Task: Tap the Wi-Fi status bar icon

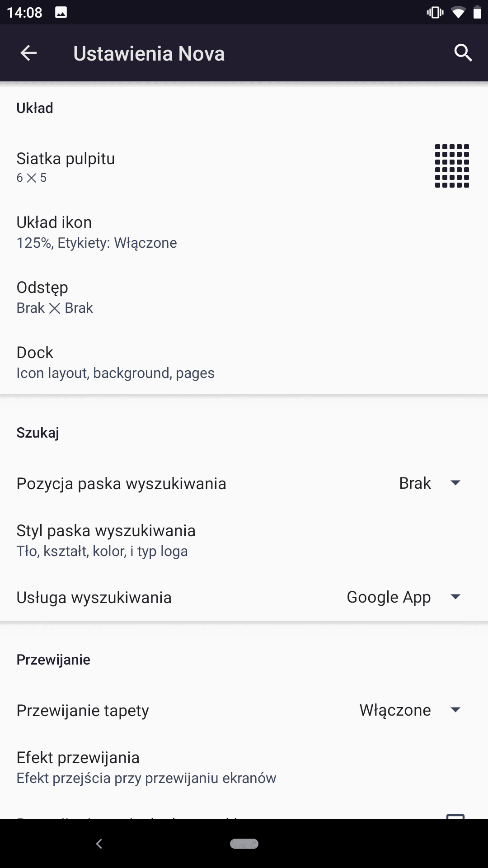Action: (458, 13)
